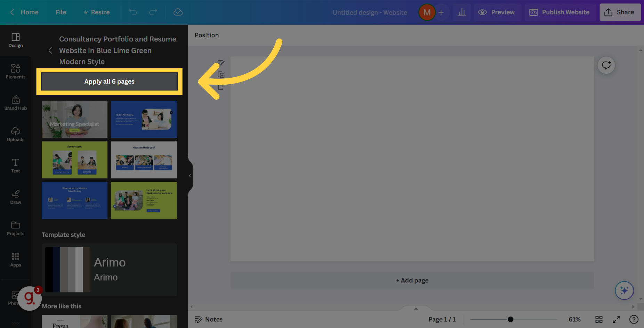Open Brand Hub in the sidebar

click(x=15, y=102)
